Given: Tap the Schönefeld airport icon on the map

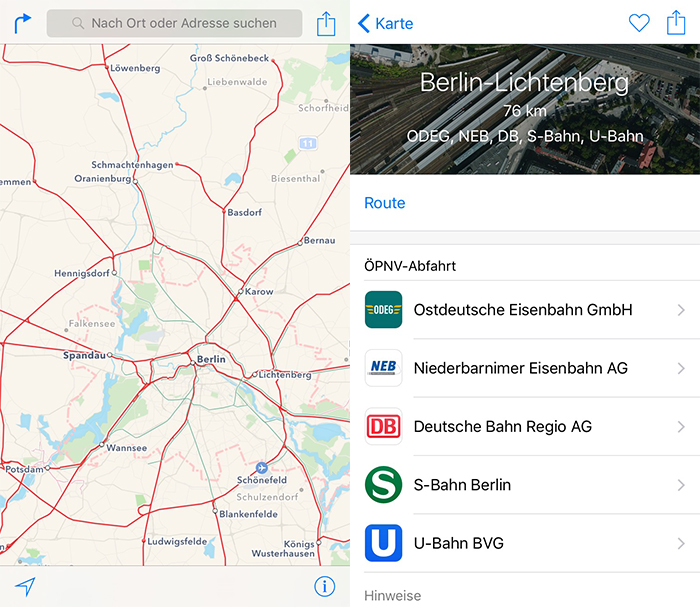Looking at the screenshot, I should pos(262,468).
